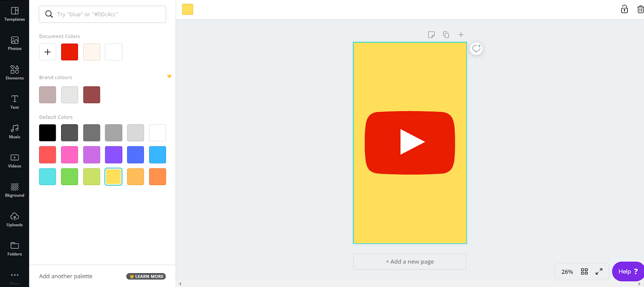Duplicate the page with copy icon
This screenshot has width=644, height=287.
(446, 35)
